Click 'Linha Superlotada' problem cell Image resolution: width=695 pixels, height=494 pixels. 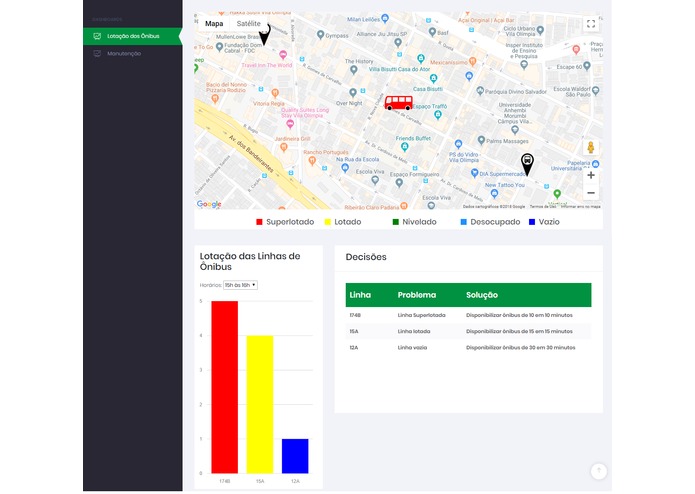pyautogui.click(x=422, y=315)
